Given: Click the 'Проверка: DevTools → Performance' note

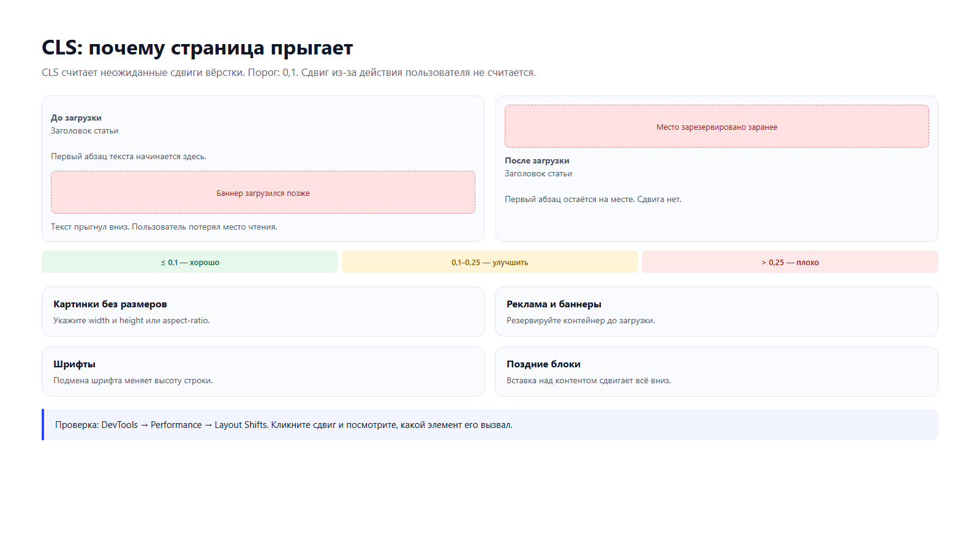Looking at the screenshot, I should click(490, 424).
